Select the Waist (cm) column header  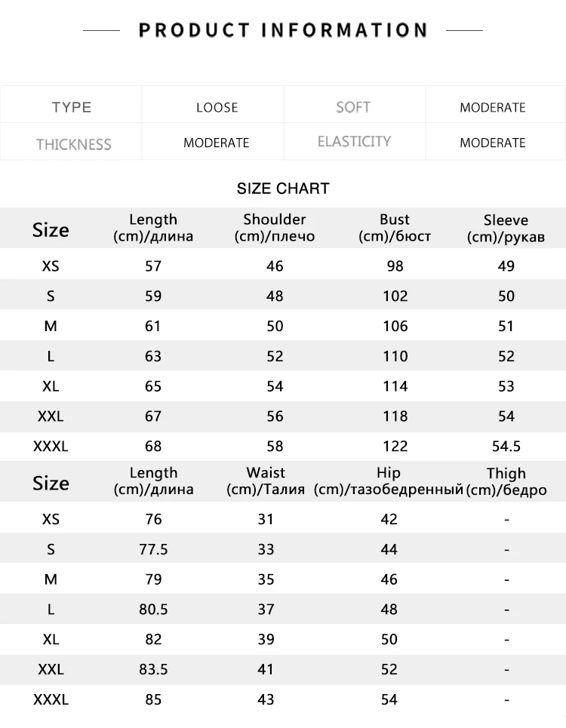[266, 481]
